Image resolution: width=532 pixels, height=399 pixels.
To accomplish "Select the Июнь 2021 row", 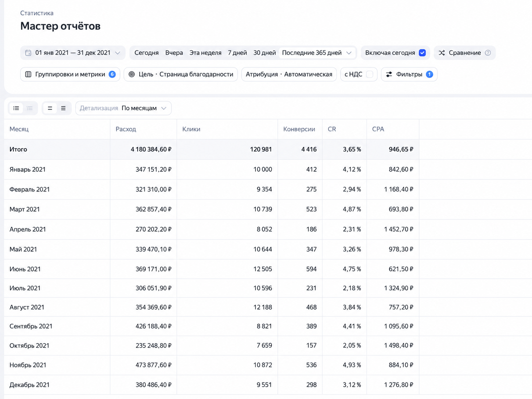I will (x=211, y=269).
